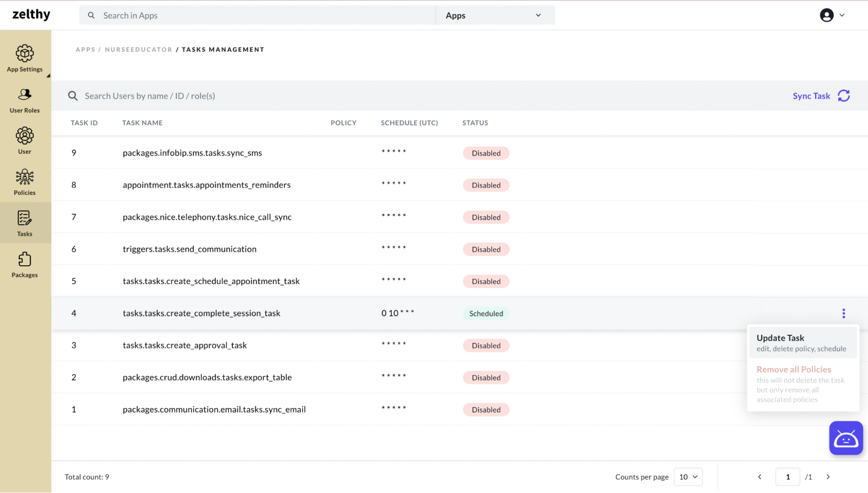Select tasks.tasks.create_approval_task name
Image resolution: width=868 pixels, height=493 pixels.
click(185, 345)
